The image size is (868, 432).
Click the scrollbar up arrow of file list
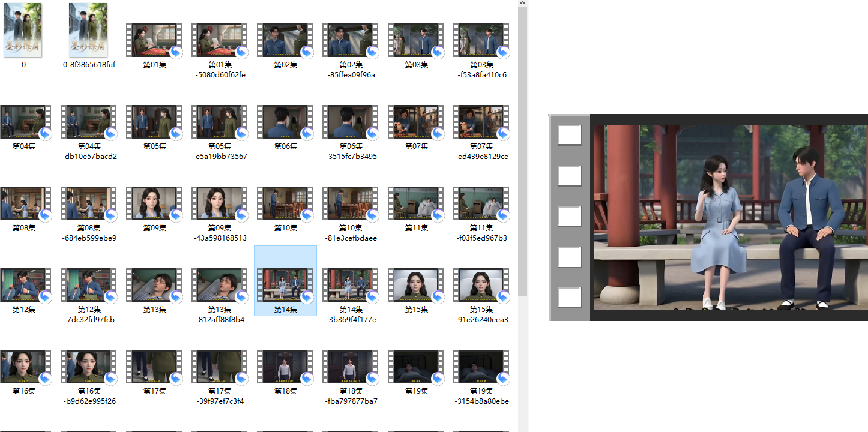[522, 3]
